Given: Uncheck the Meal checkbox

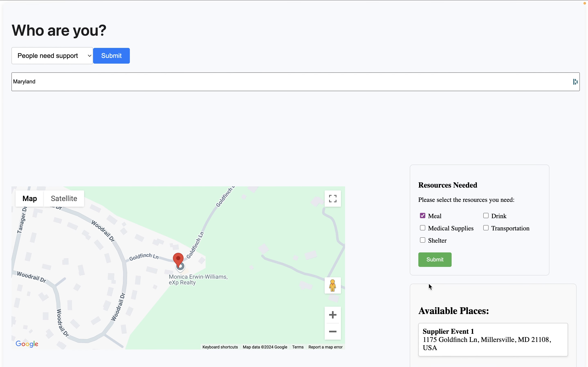Looking at the screenshot, I should pyautogui.click(x=423, y=216).
